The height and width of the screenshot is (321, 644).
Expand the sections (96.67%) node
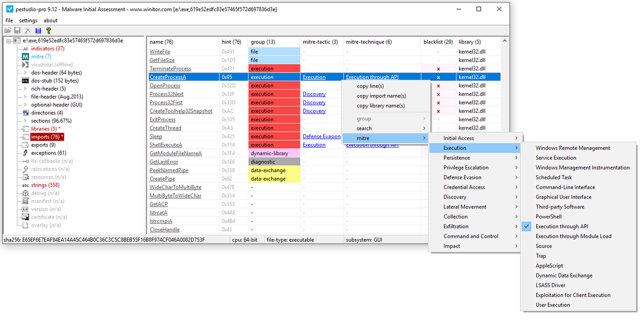tap(25, 121)
